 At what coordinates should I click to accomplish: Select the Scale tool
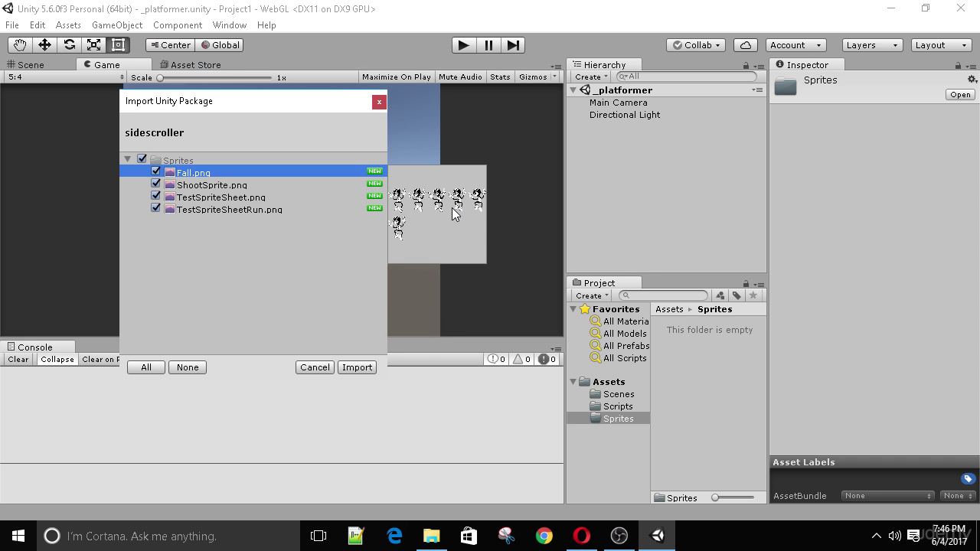point(93,45)
